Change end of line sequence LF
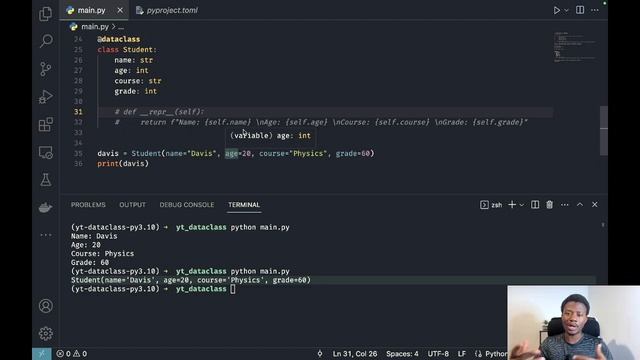640x360 pixels. (x=462, y=354)
